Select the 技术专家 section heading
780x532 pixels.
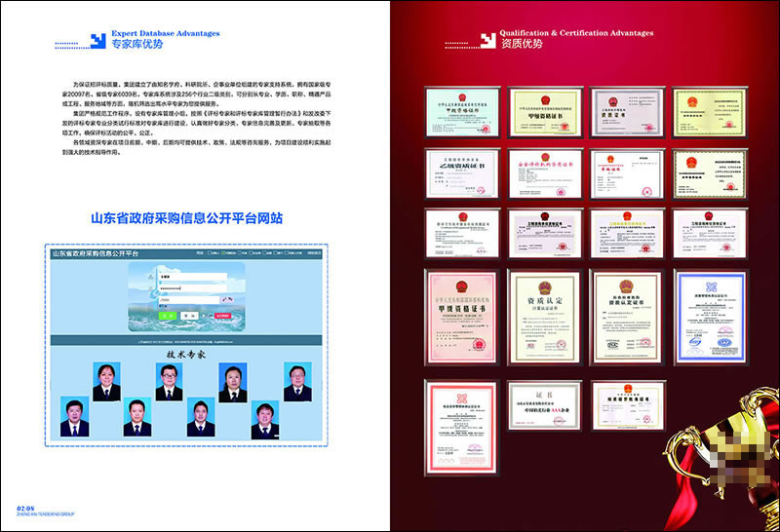click(x=185, y=354)
